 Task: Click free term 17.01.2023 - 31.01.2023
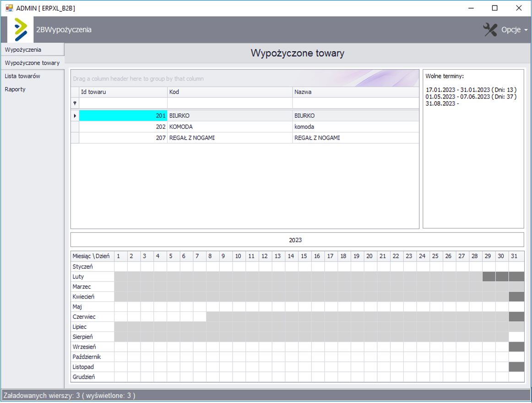click(x=471, y=90)
